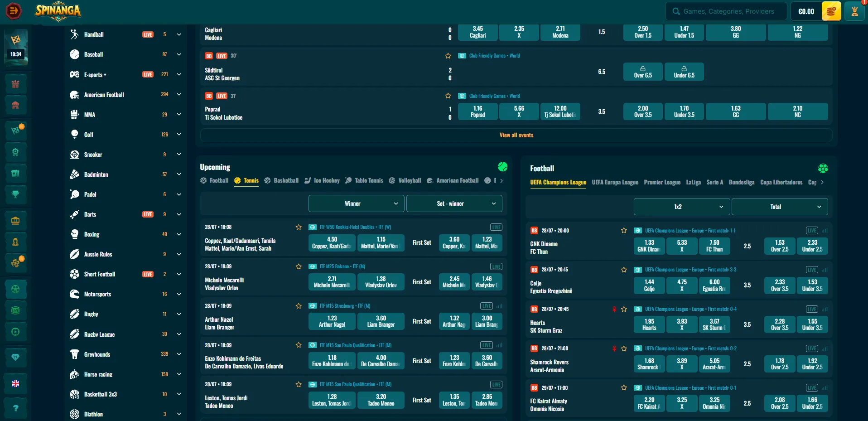Open the Winner market dropdown

pyautogui.click(x=356, y=203)
